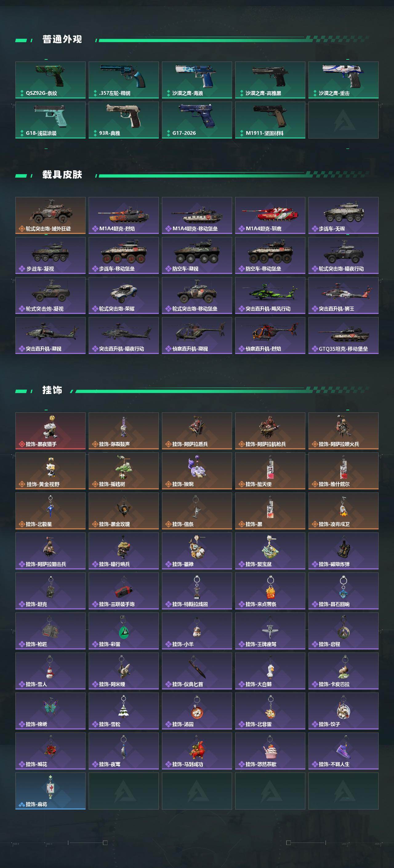Viewport: 394px width, 868px height.
Task: Click the .357左轮-精钢 revolver icon
Action: (124, 80)
